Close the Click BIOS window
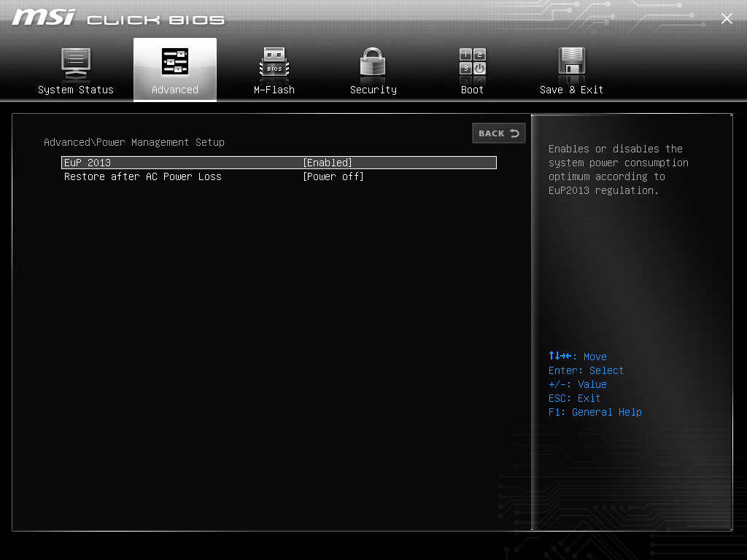 [x=727, y=18]
